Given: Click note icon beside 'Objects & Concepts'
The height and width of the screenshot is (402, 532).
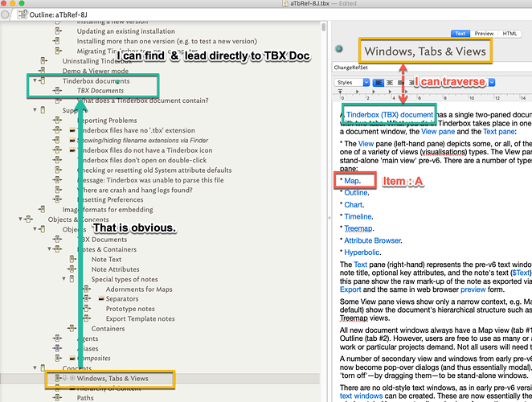Looking at the screenshot, I should pyautogui.click(x=28, y=219).
